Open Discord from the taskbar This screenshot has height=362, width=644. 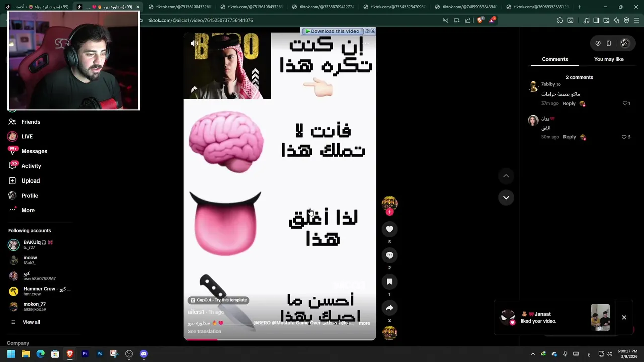pos(144,354)
